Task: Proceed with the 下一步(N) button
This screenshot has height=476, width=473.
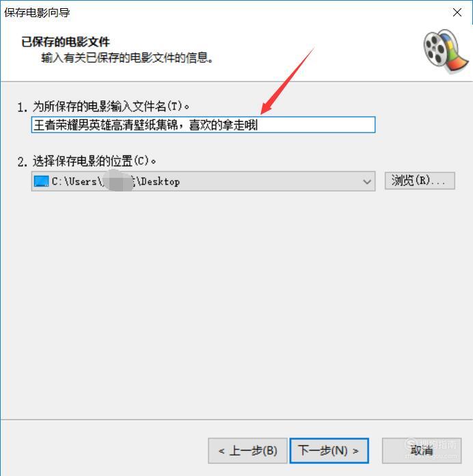Action: pyautogui.click(x=329, y=451)
